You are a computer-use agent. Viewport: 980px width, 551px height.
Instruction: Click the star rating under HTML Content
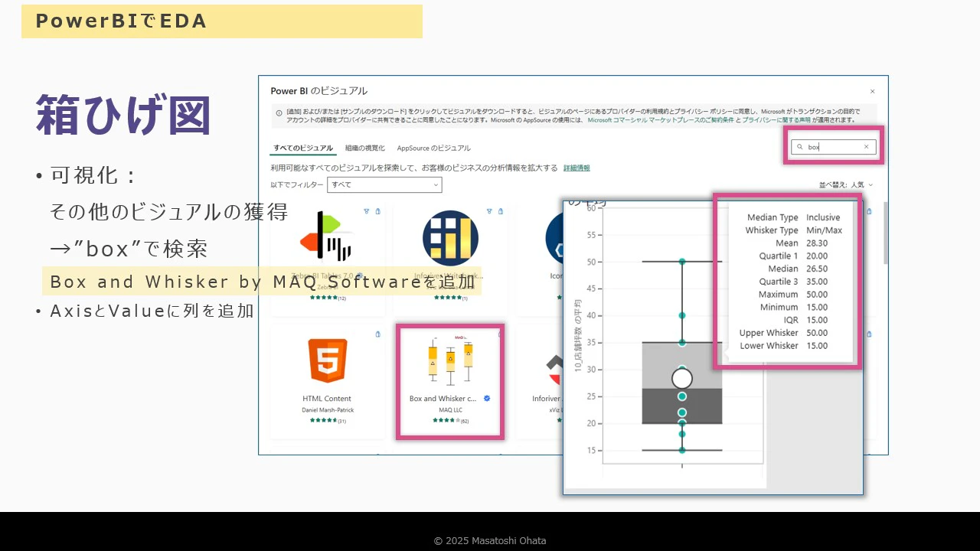(x=322, y=421)
